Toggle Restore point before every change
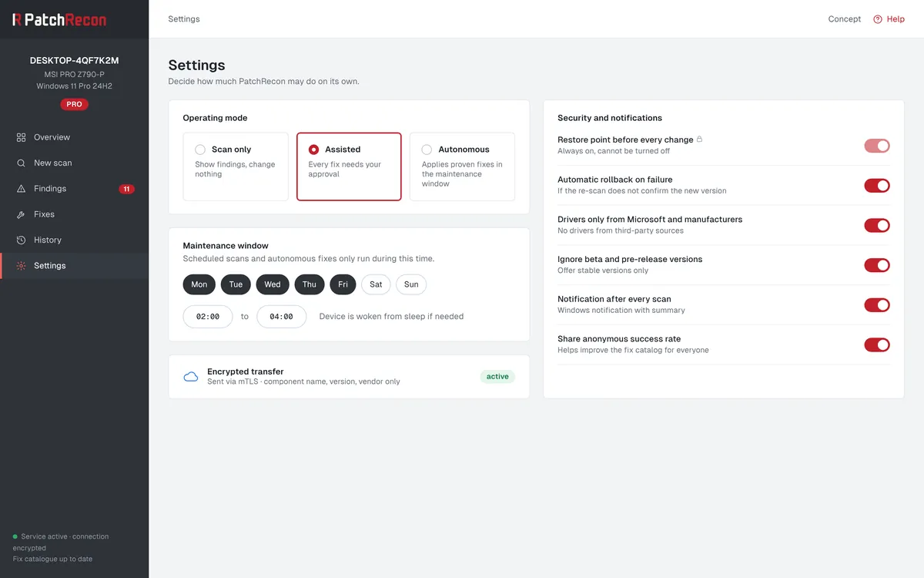This screenshot has height=578, width=924. [877, 146]
